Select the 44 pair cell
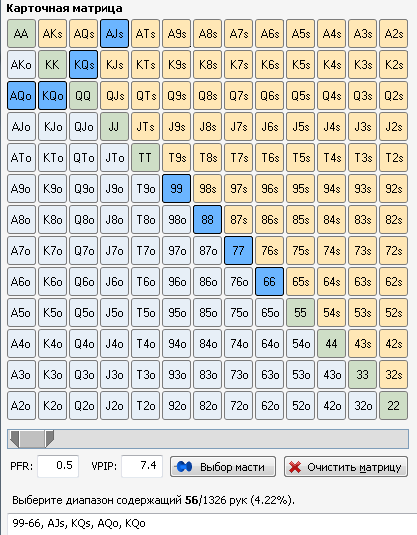The image size is (417, 535). (332, 344)
